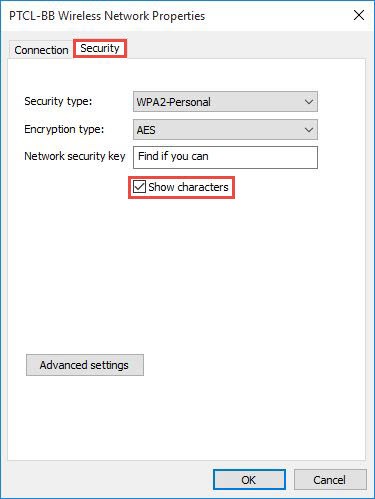Cancel the wireless properties changes
Viewport: 375px width, 499px height.
(x=330, y=480)
